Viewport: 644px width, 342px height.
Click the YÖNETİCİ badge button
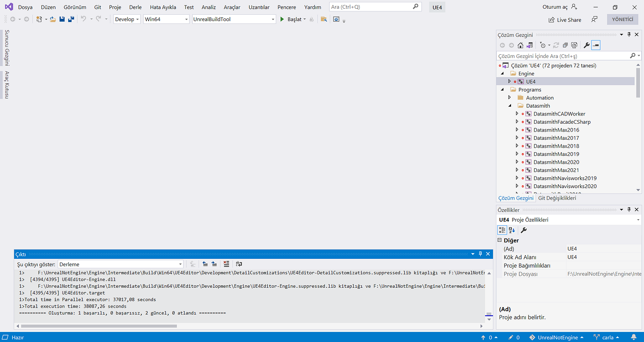click(x=623, y=19)
